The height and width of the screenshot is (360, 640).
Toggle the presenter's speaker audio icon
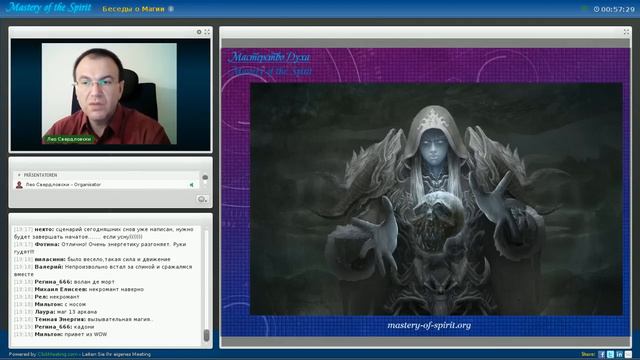191,185
